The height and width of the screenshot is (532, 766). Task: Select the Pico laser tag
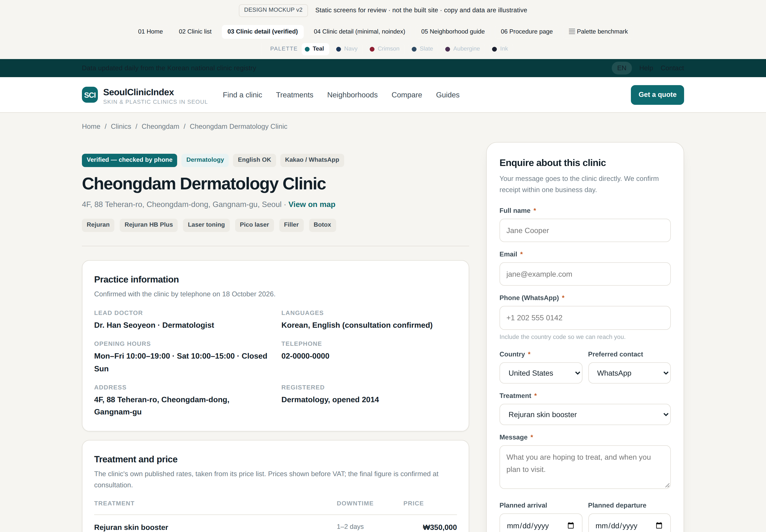(254, 225)
